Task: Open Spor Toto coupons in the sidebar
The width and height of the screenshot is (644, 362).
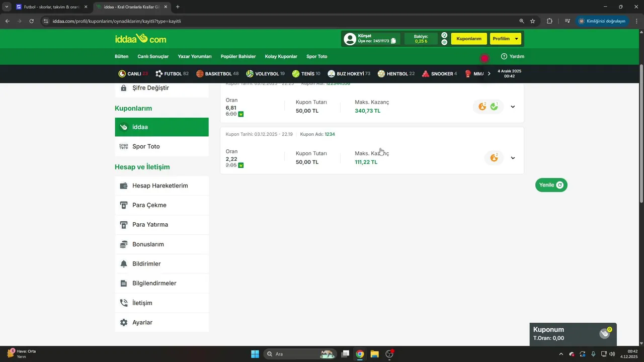Action: [x=162, y=146]
